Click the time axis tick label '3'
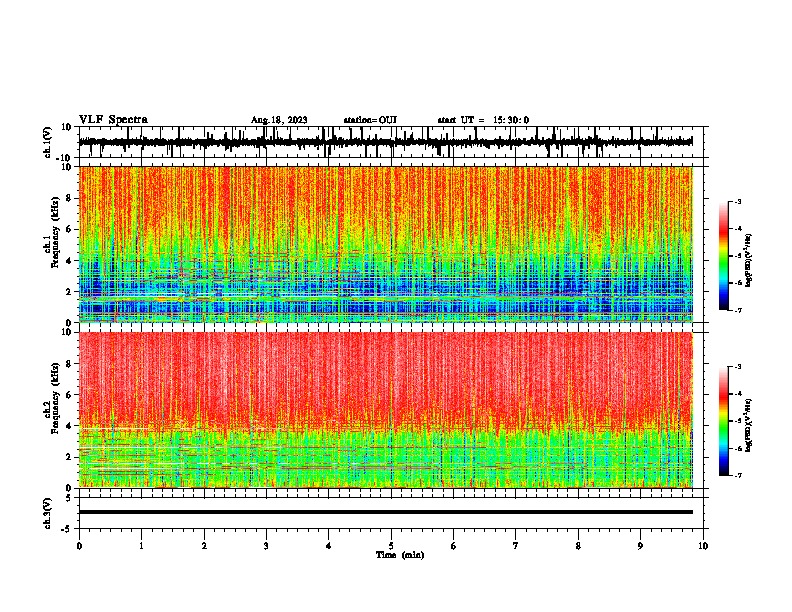This screenshot has height=612, width=792. (x=266, y=546)
